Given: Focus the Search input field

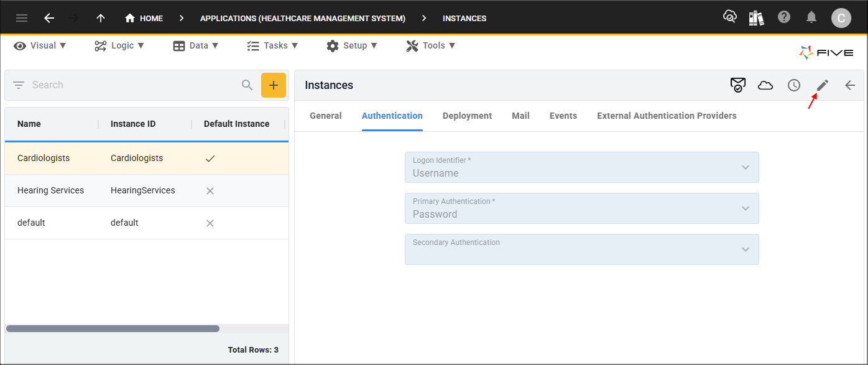Looking at the screenshot, I should pyautogui.click(x=134, y=85).
